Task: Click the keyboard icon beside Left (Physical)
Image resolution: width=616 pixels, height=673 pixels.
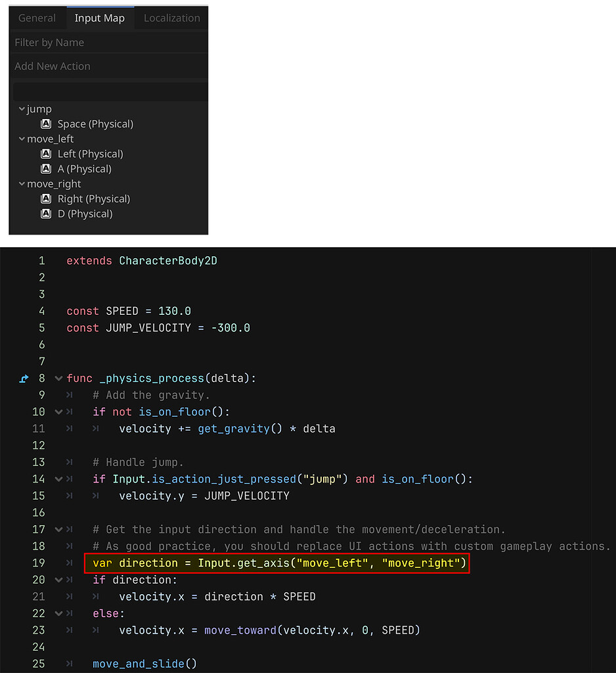Action: pos(46,154)
